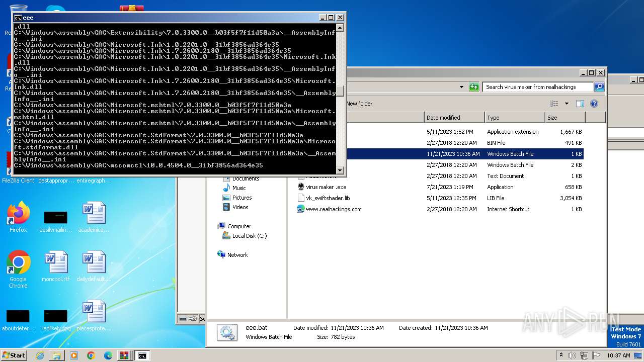
Task: Select the 5/11/2023 1:52 PM date cell
Action: pos(450,132)
